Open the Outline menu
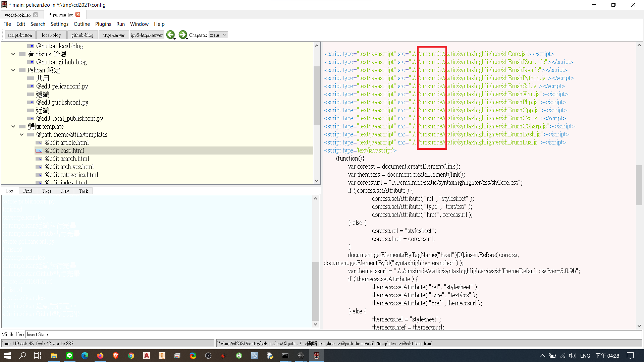Image resolution: width=644 pixels, height=362 pixels. (x=82, y=24)
